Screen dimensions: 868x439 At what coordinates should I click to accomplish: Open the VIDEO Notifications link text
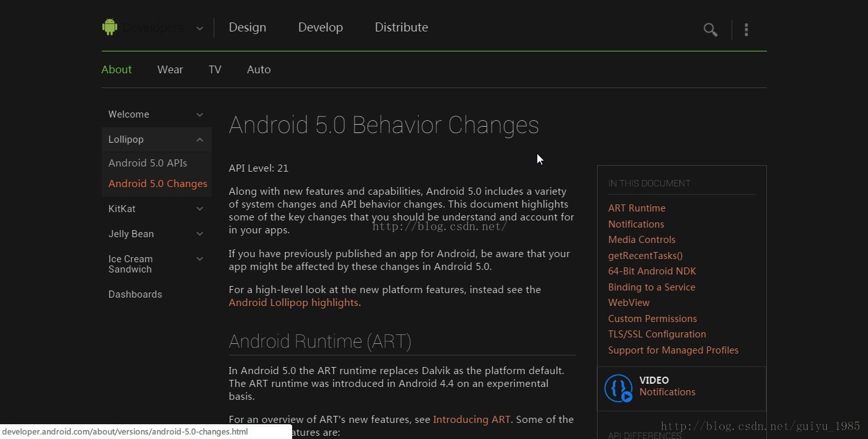pos(667,392)
